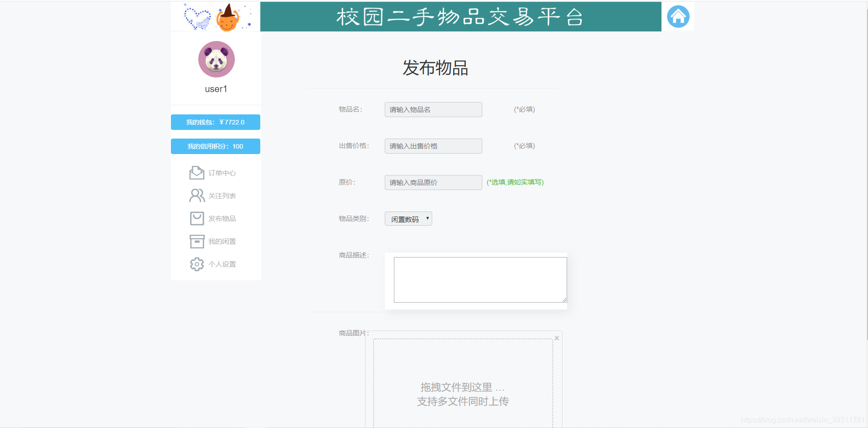Image resolution: width=868 pixels, height=428 pixels.
Task: Click the 校园二手物品交易平台 title banner
Action: click(460, 16)
